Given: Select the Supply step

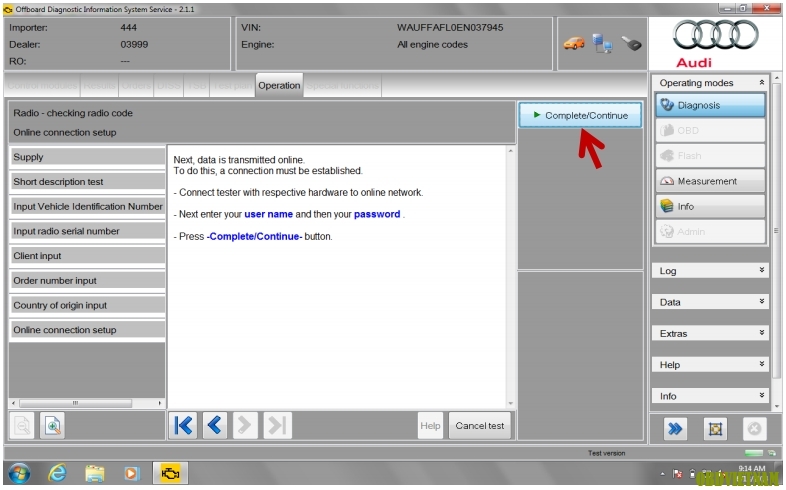Looking at the screenshot, I should (87, 157).
